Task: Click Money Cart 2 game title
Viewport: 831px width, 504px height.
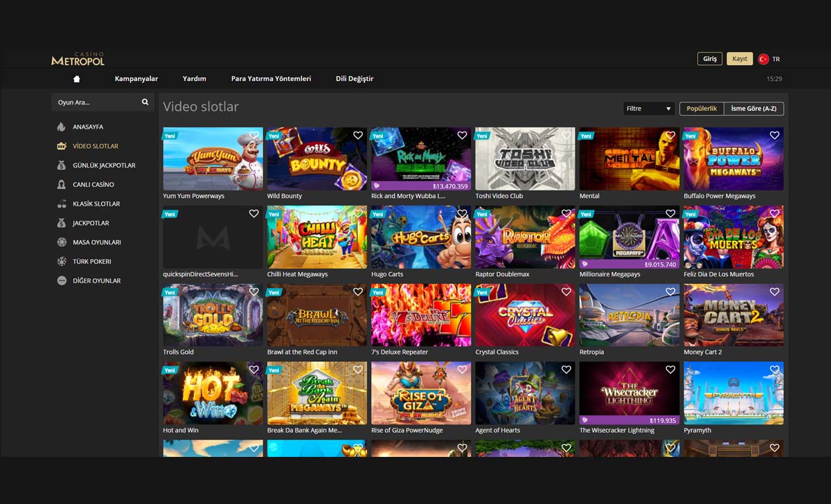Action: click(x=703, y=352)
